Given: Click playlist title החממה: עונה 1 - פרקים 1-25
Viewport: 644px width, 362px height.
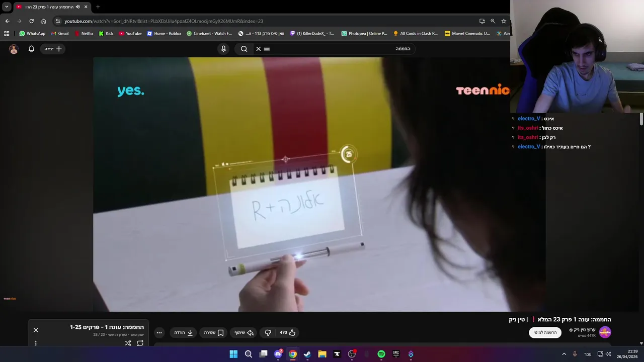Looking at the screenshot, I should coord(107,327).
